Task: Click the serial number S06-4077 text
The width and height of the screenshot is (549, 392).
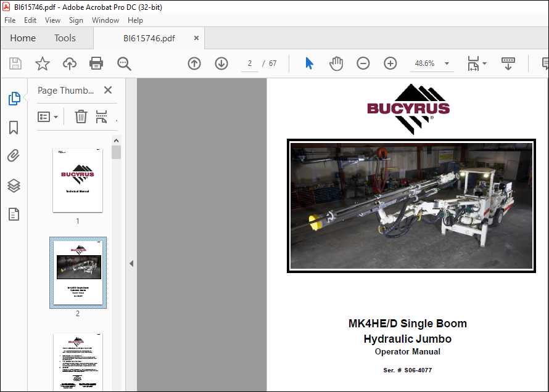Action: (408, 370)
